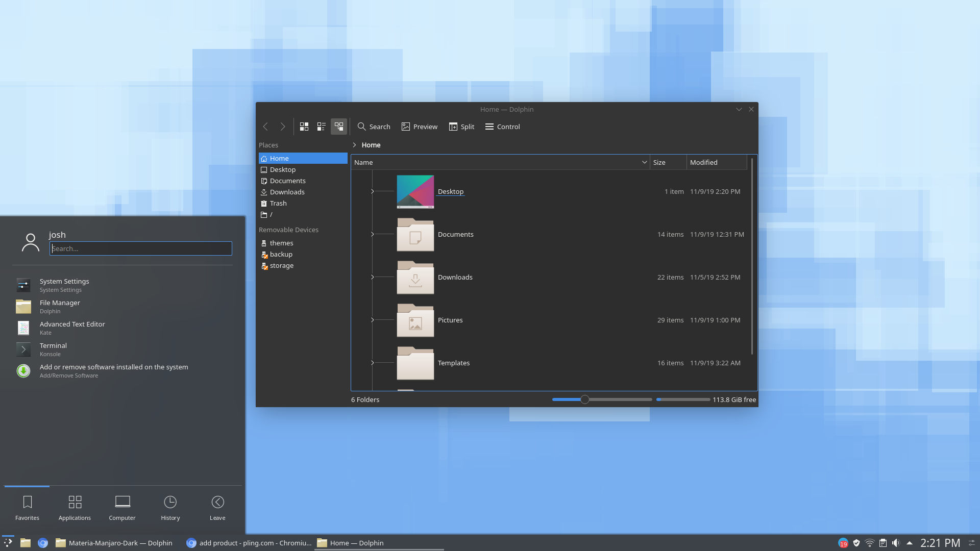
Task: Toggle Preview in Dolphin toolbar
Action: 420,127
